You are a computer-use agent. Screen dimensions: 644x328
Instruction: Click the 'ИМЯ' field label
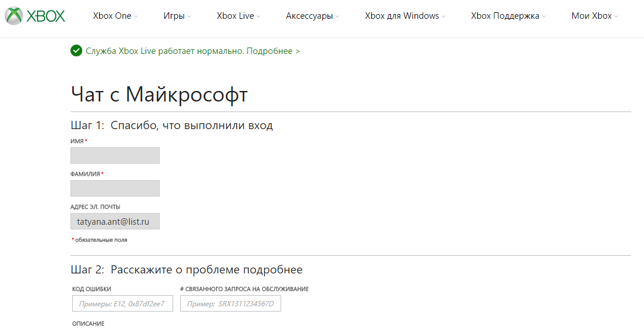[77, 141]
